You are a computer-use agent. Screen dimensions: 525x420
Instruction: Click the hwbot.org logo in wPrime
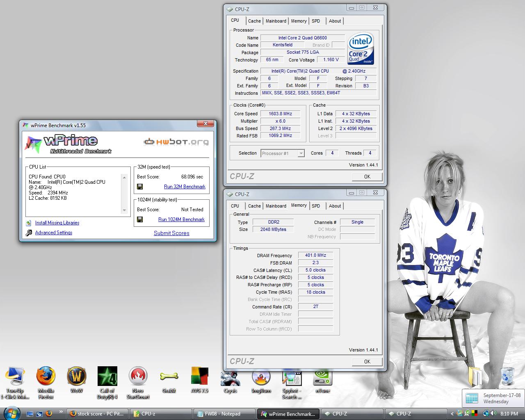(x=176, y=142)
